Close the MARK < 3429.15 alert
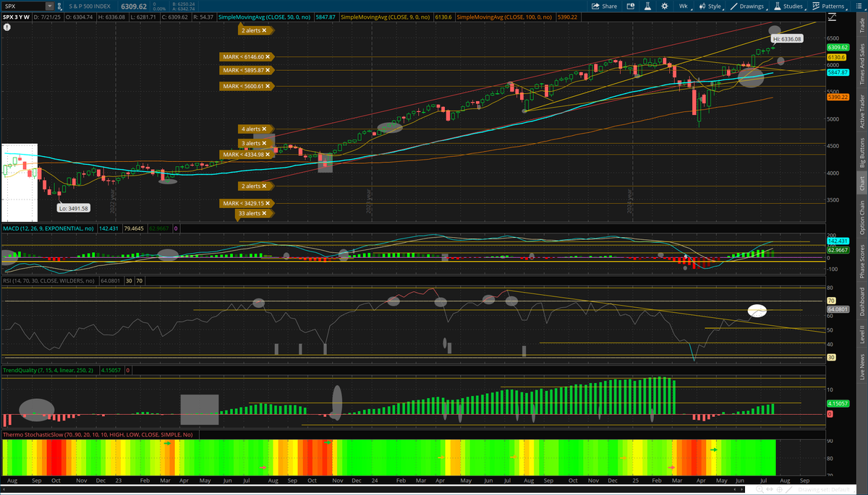This screenshot has width=868, height=495. tap(268, 203)
